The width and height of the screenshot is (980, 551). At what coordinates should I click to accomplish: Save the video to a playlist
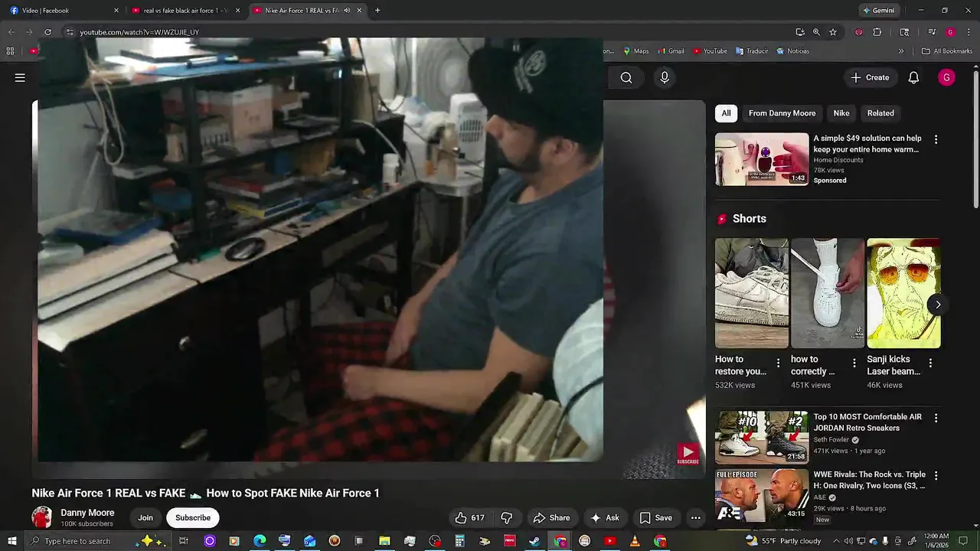655,518
